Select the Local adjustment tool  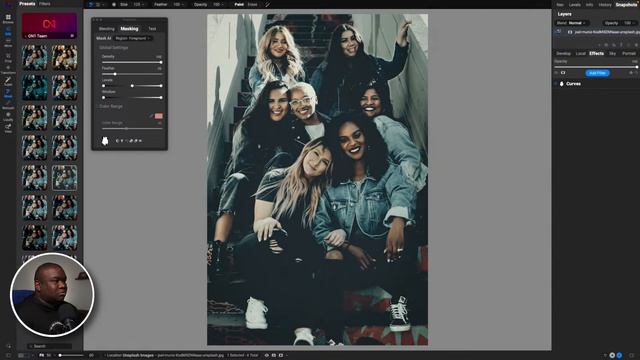click(8, 117)
